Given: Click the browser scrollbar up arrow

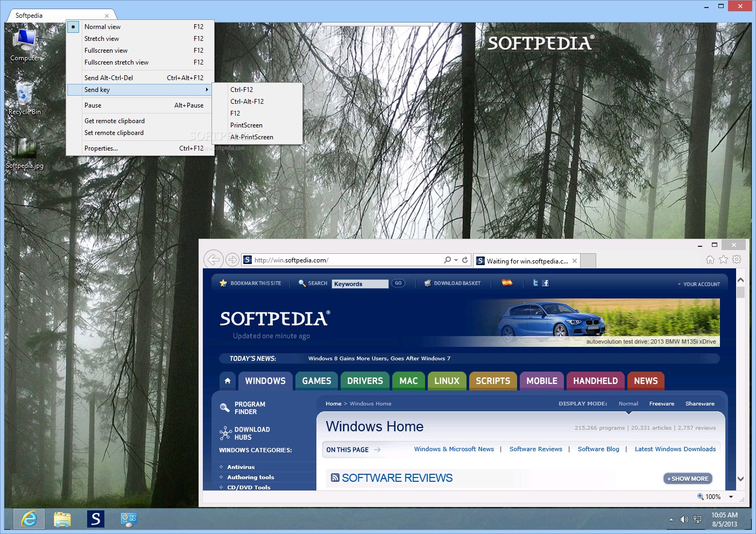Looking at the screenshot, I should pos(741,280).
